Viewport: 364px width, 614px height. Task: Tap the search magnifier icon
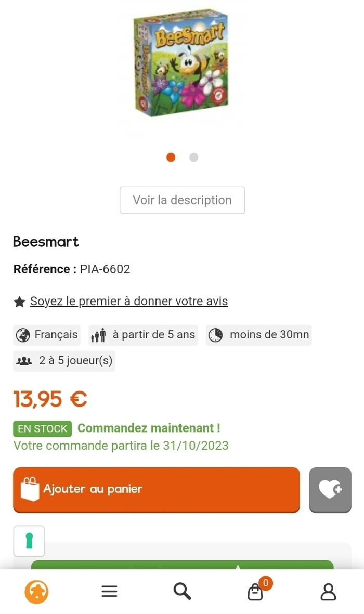[x=182, y=591]
